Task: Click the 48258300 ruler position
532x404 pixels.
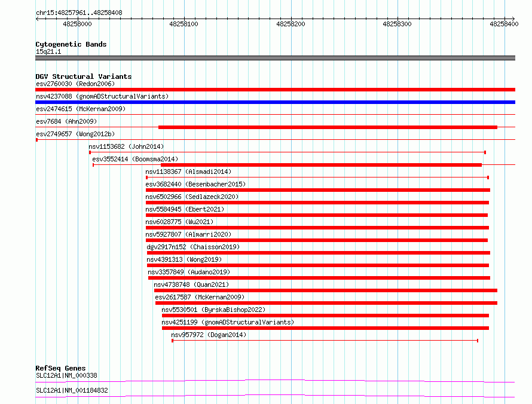Action: pos(397,24)
